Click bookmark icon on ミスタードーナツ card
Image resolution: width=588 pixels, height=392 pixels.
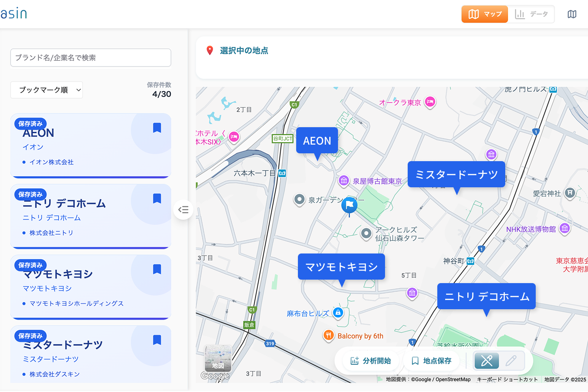coord(157,340)
